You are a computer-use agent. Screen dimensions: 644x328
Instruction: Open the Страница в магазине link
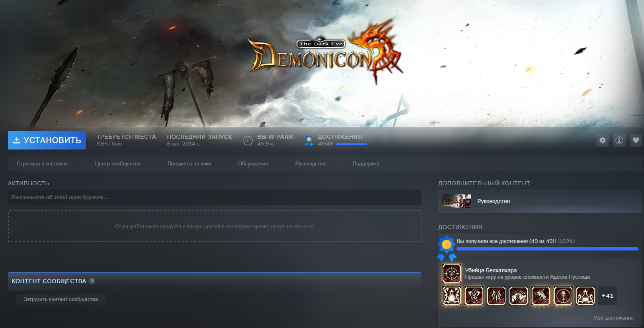tap(42, 164)
